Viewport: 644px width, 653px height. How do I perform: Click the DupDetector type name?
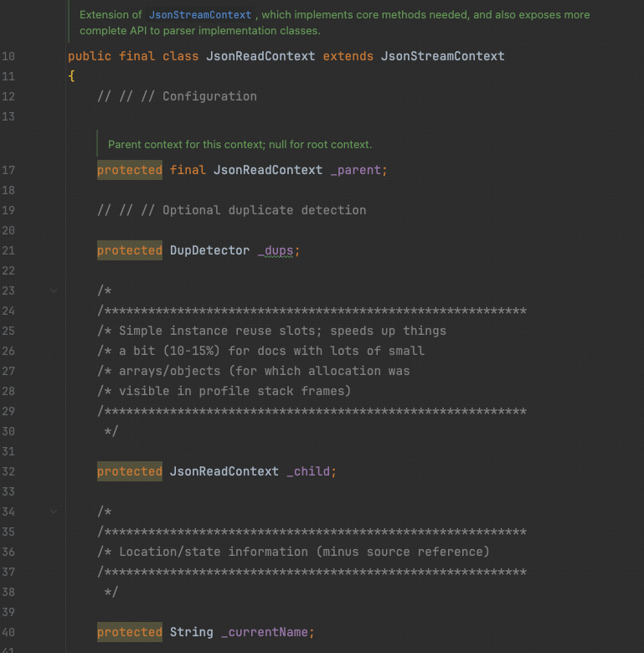[209, 250]
